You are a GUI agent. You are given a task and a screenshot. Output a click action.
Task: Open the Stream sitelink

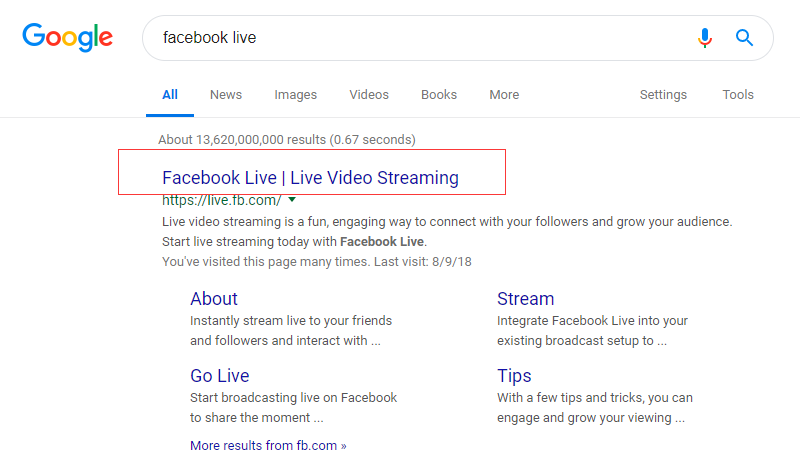point(526,299)
